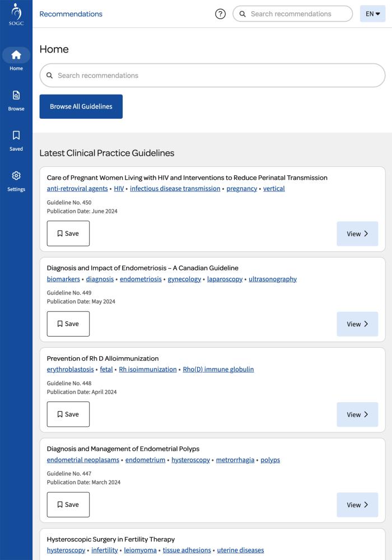Click the SOGC logo icon
The image size is (392, 560).
click(16, 14)
